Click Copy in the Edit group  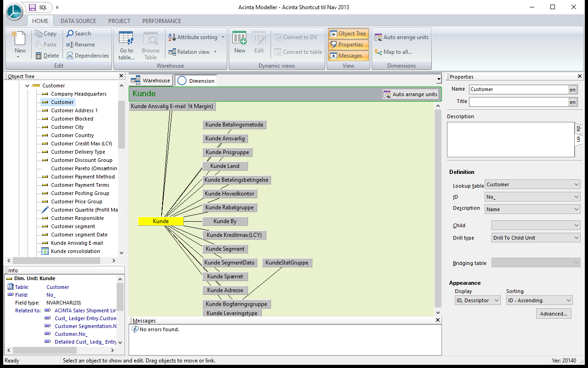[x=45, y=34]
